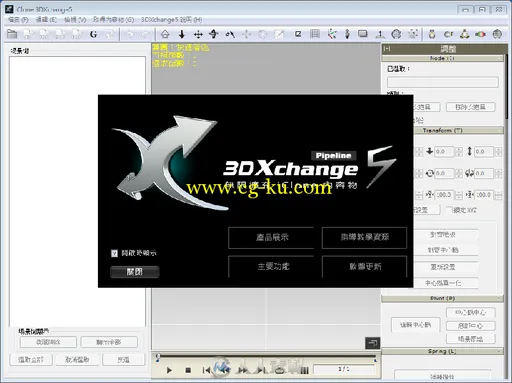
Task: Select the Scale tool icon after Rotate
Action: [x=230, y=34]
